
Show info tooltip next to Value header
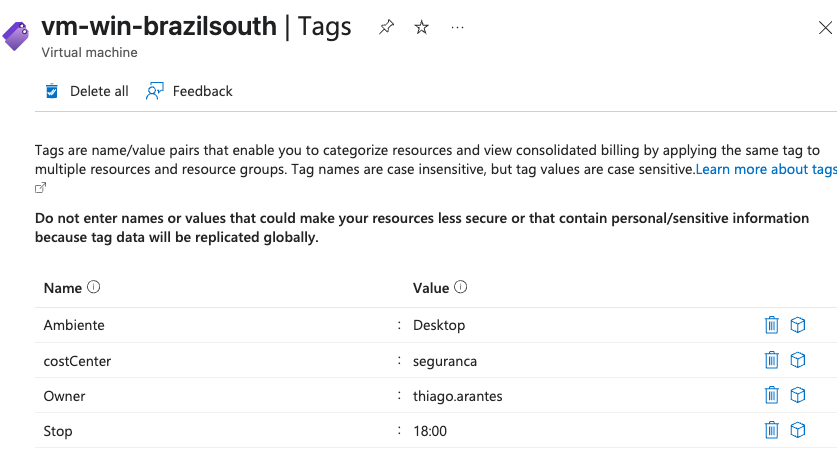point(461,287)
